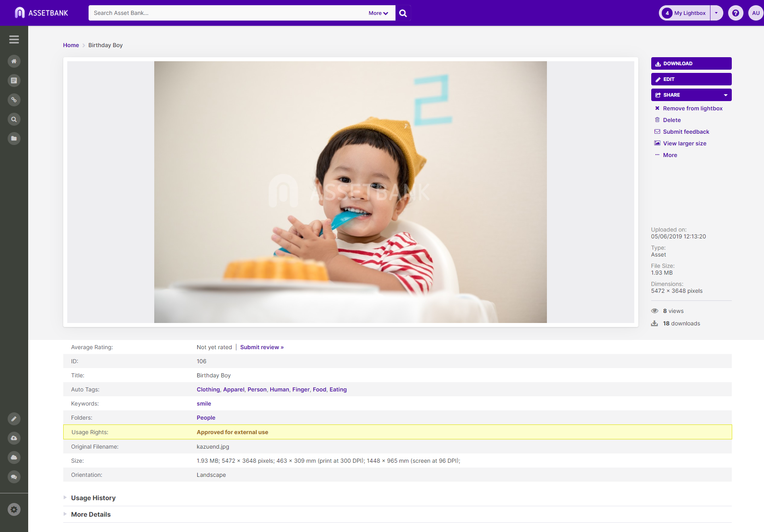Click the filename kazuend.jpg
Viewport: 764px width, 532px height.
pos(213,447)
